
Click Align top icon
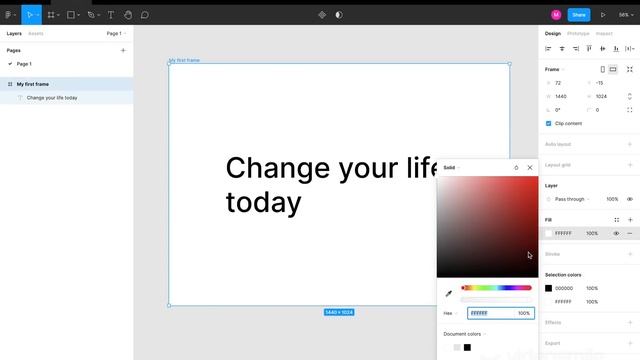pos(589,49)
